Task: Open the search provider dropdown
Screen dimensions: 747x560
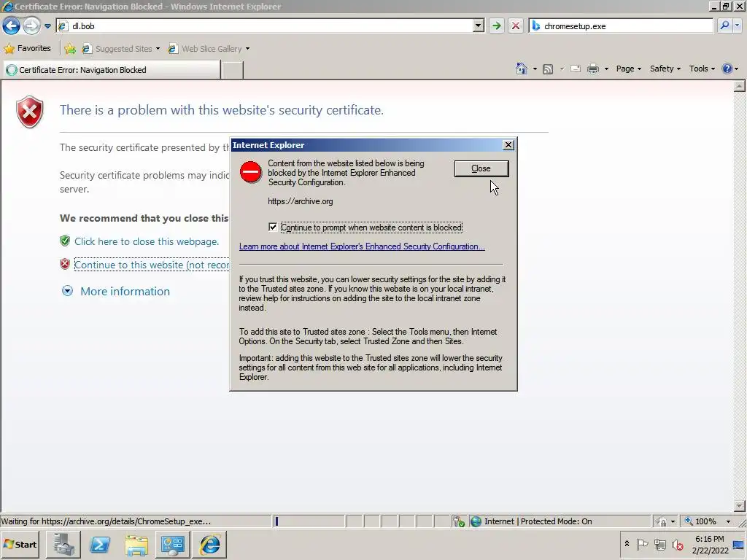Action: (738, 26)
